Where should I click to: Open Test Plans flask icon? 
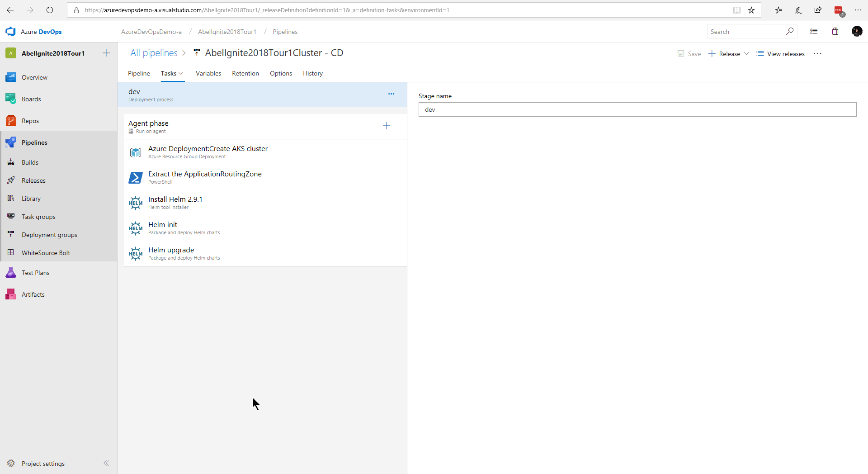pos(11,273)
